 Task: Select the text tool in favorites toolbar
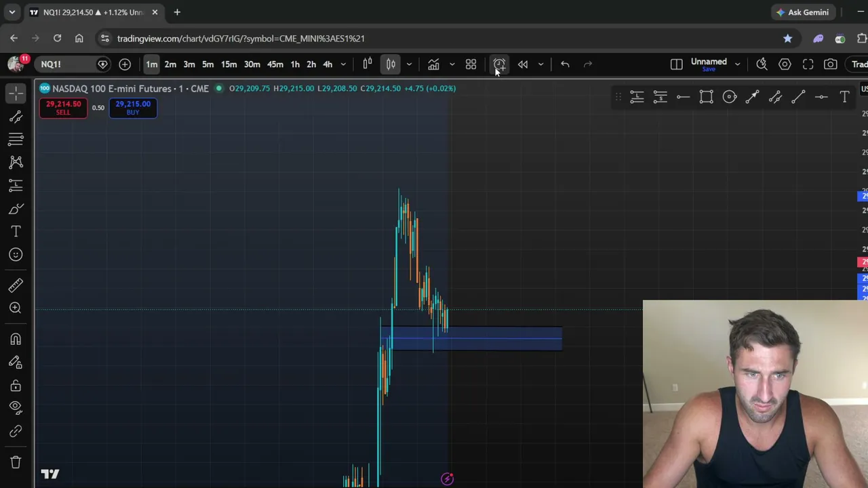click(x=844, y=98)
